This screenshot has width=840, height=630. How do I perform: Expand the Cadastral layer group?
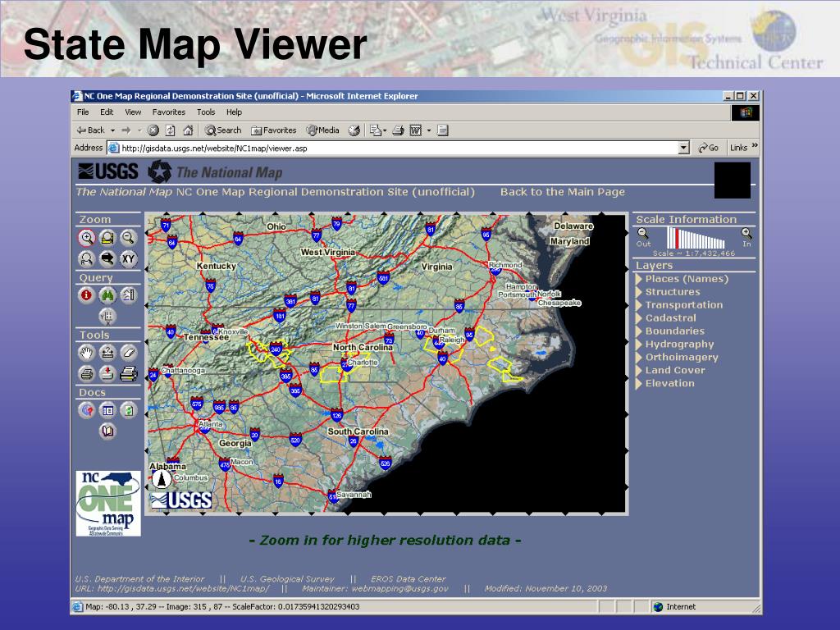tap(638, 317)
